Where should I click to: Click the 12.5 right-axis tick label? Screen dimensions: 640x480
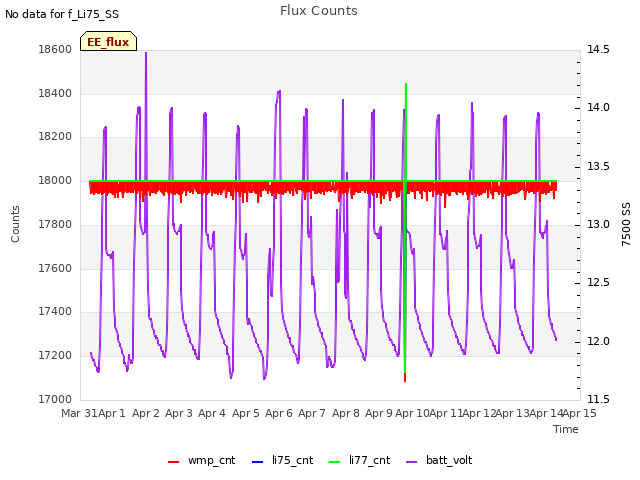tap(598, 282)
